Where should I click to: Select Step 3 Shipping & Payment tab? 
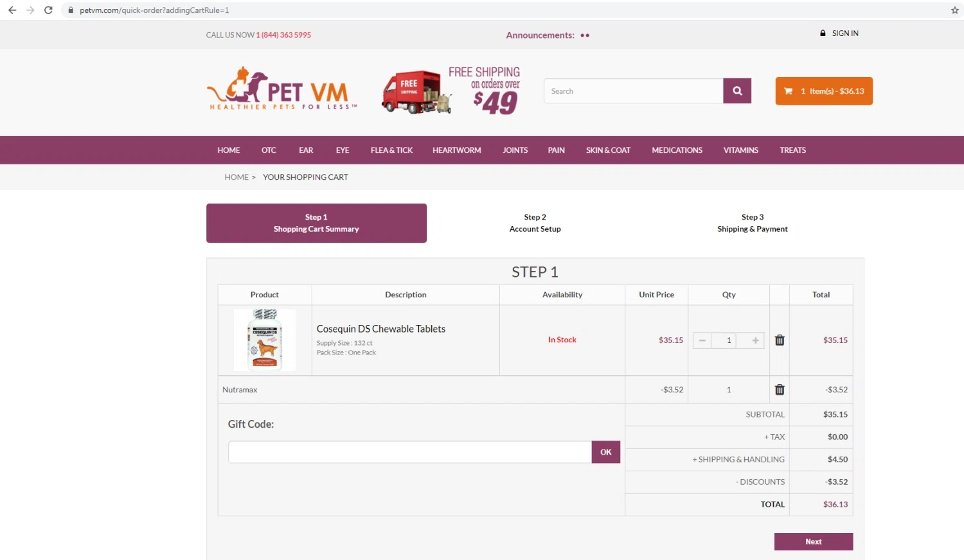(x=753, y=223)
